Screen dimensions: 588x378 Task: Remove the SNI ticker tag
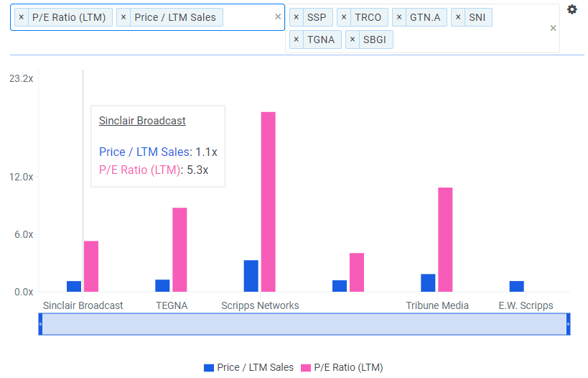(458, 17)
